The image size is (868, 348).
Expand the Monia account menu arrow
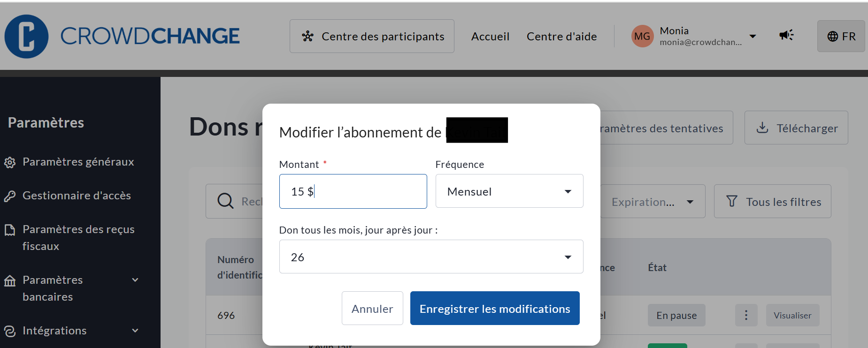(x=753, y=36)
